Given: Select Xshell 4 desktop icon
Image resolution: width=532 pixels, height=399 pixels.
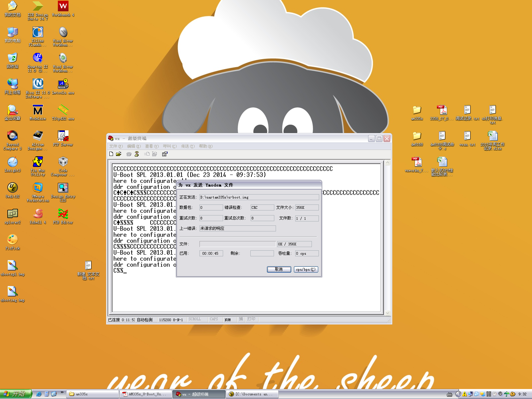Looking at the screenshot, I should pyautogui.click(x=38, y=216).
